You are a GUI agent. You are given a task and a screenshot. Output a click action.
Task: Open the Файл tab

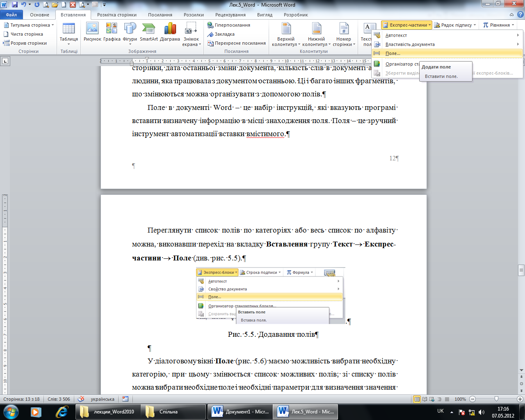(x=11, y=15)
